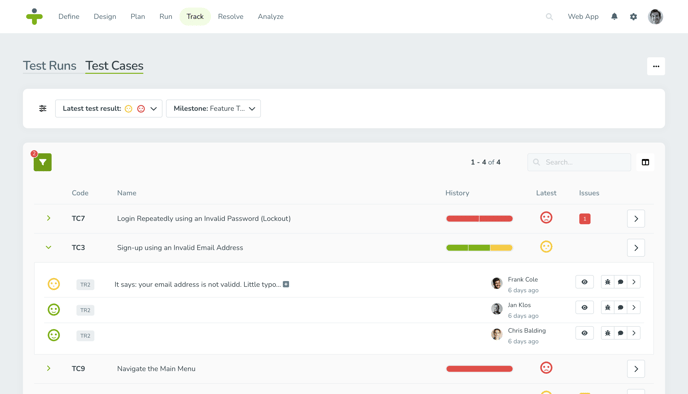Screen dimensions: 688x394
Task: Click bug icon in Jan Klos row
Action: pos(607,307)
